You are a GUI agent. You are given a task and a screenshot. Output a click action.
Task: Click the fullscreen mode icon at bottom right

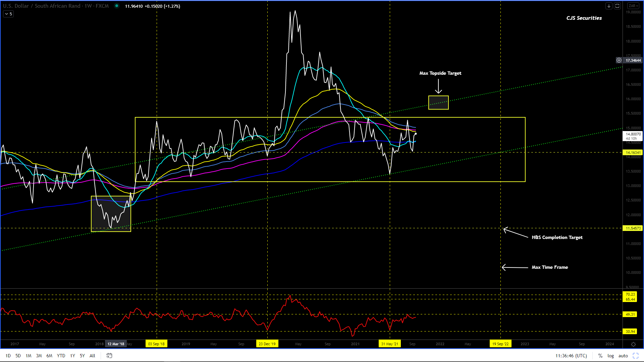pos(635,356)
